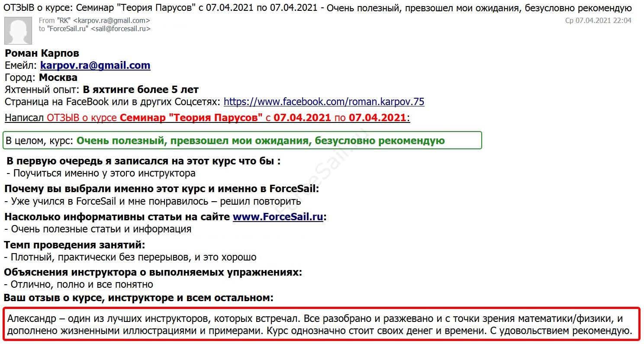Image resolution: width=644 pixels, height=344 pixels.
Task: Click the green-bordered overall course rating box
Action: pyautogui.click(x=242, y=141)
